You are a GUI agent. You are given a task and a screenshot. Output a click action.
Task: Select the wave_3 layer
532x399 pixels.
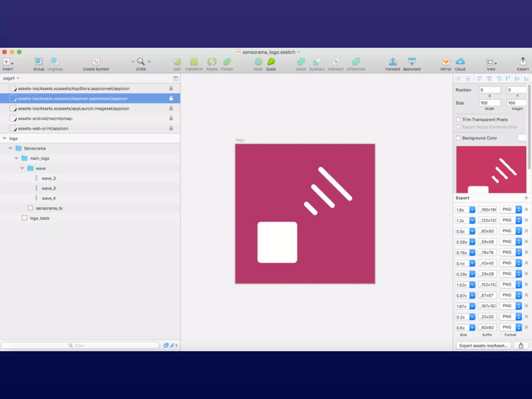[x=49, y=188]
